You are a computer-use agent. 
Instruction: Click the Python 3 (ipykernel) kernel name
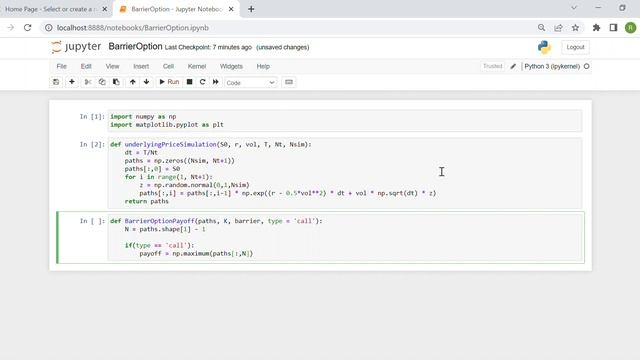click(x=552, y=66)
